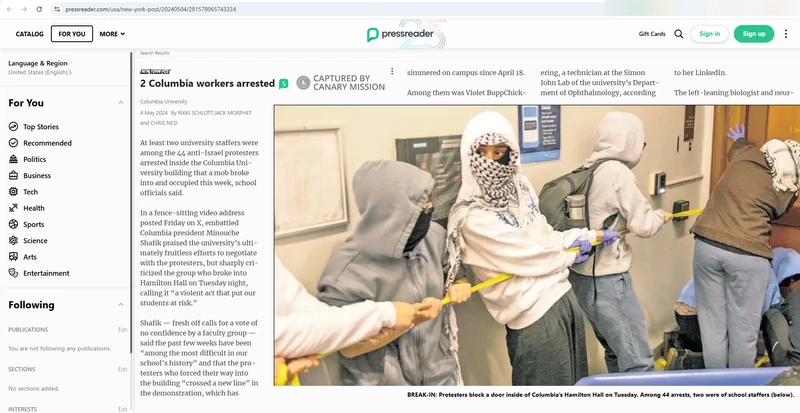Go to Entertainment section label

46,273
